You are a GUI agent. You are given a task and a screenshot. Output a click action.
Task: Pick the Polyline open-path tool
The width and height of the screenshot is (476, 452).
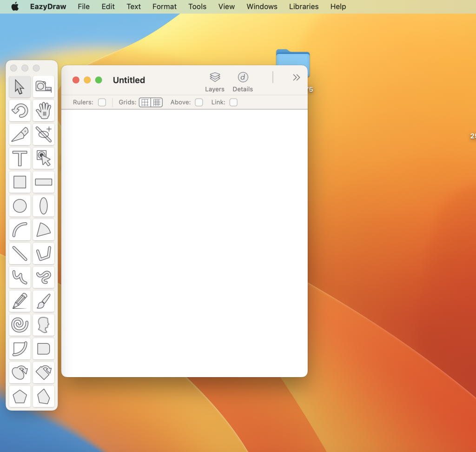[44, 253]
